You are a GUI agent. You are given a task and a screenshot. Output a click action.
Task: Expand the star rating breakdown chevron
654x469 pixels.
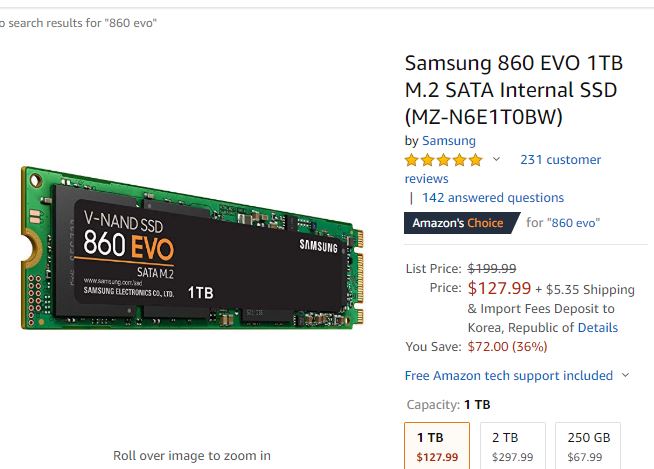496,160
